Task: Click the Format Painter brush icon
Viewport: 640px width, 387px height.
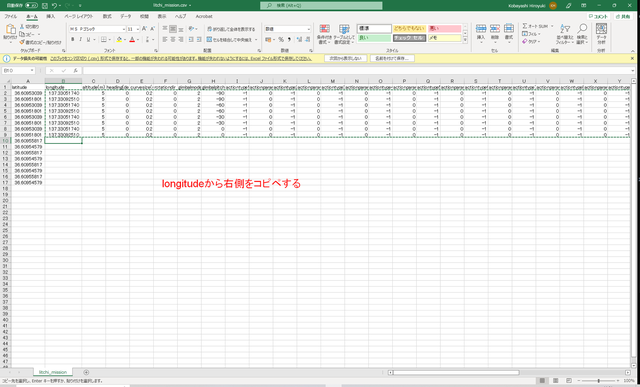Action: [x=22, y=42]
